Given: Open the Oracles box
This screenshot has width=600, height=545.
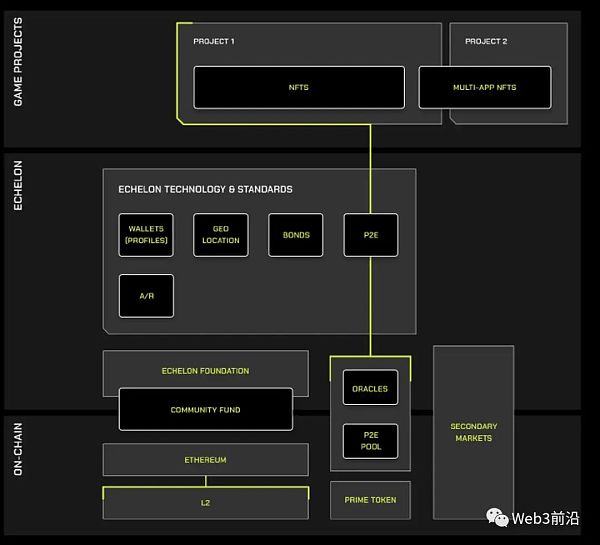Looking at the screenshot, I should tap(370, 388).
